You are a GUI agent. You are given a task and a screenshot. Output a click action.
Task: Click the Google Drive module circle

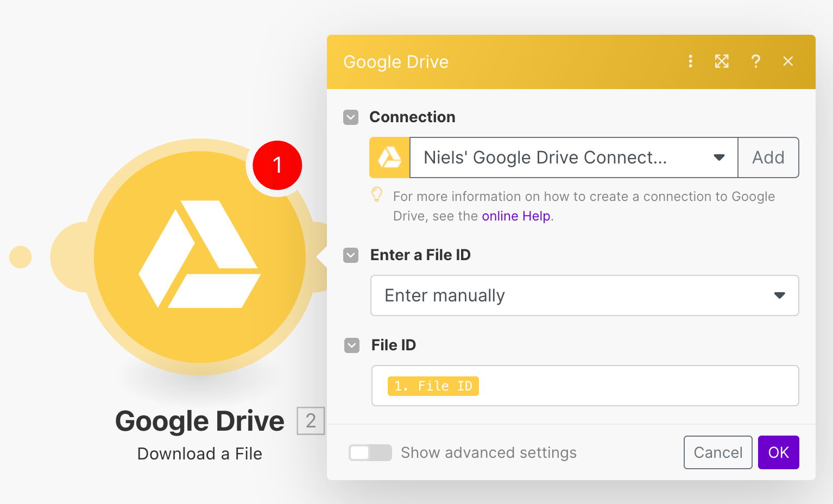200,257
